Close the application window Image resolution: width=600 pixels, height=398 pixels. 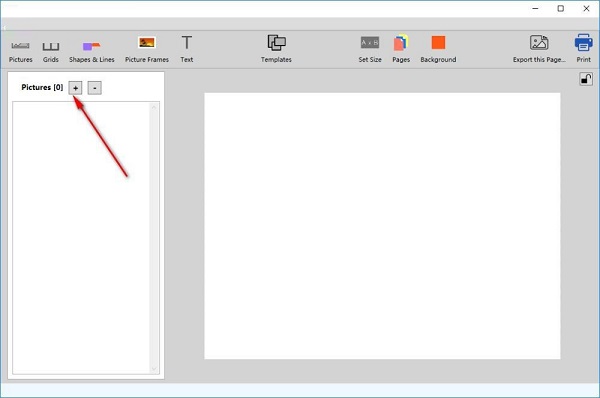coord(586,8)
